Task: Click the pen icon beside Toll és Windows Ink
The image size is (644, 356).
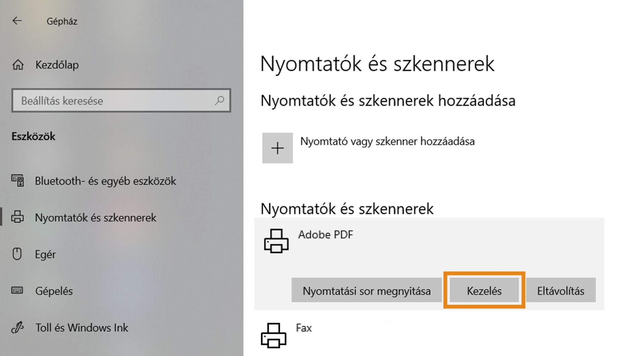Action: point(18,327)
